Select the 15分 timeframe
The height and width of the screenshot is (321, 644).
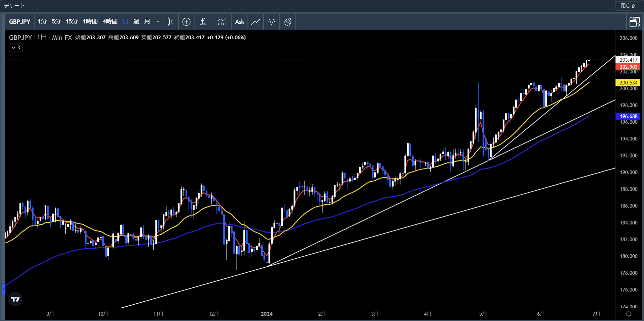point(72,21)
